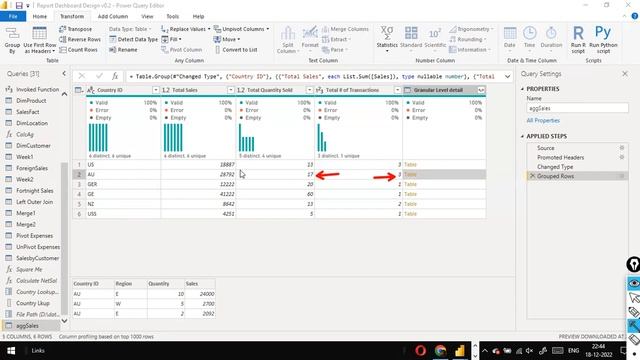
Task: Open Opera from the taskbar
Action: coord(420,351)
